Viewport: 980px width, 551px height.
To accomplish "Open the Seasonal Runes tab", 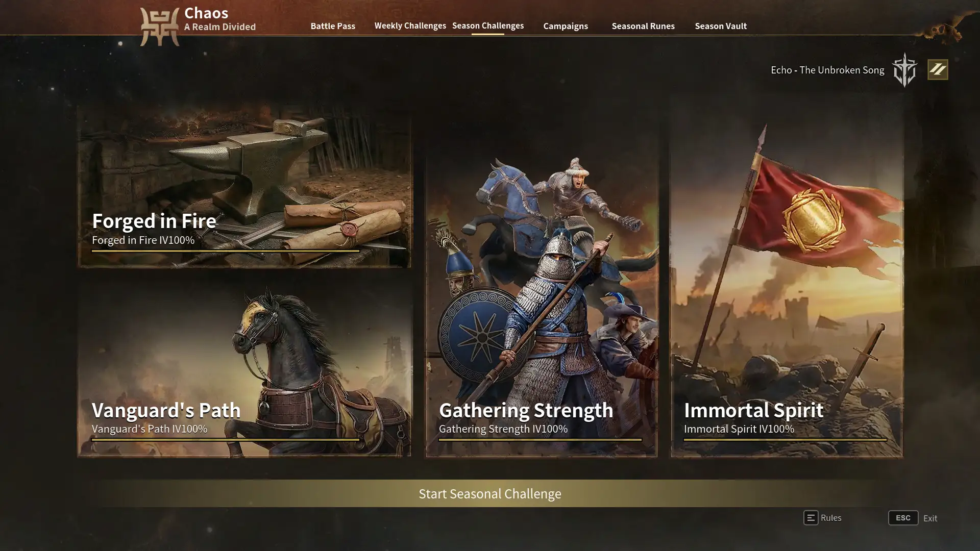I will pyautogui.click(x=643, y=26).
